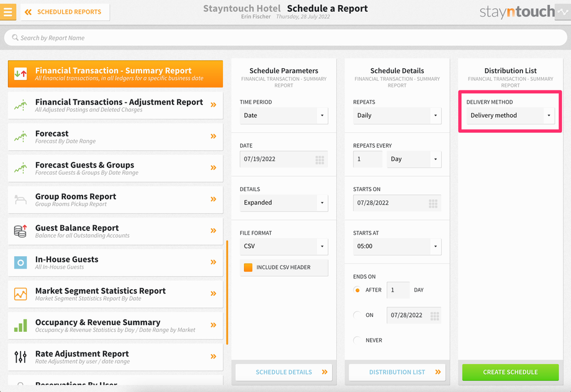Select the Financial Transactions - Adjustment Report item
571x392 pixels.
(x=115, y=105)
